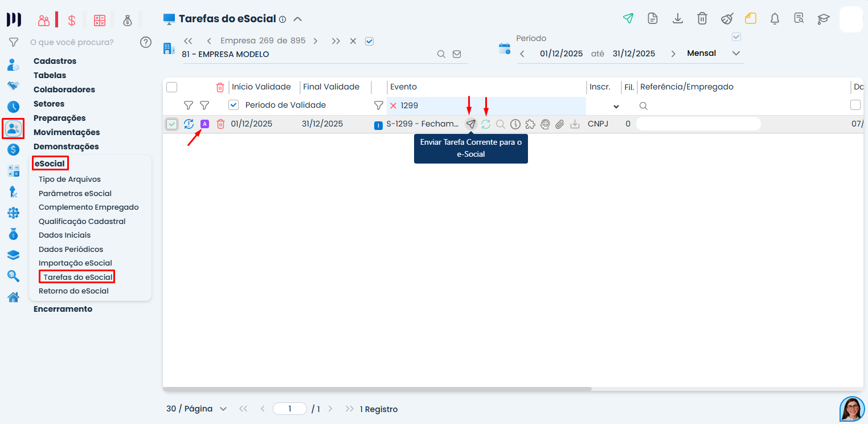Click the money bag icon in top module bar

tap(128, 20)
